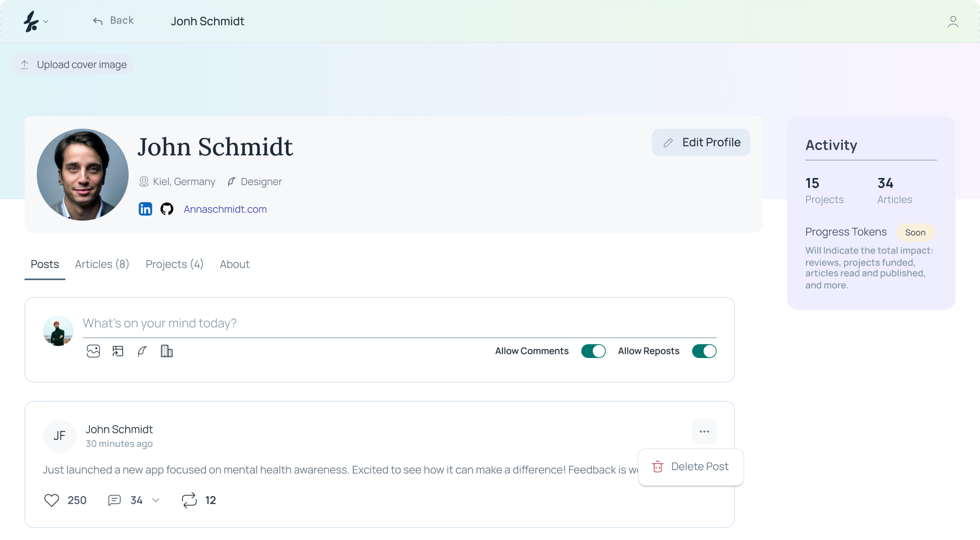The image size is (980, 540).
Task: Like the post with the heart icon
Action: (x=52, y=500)
